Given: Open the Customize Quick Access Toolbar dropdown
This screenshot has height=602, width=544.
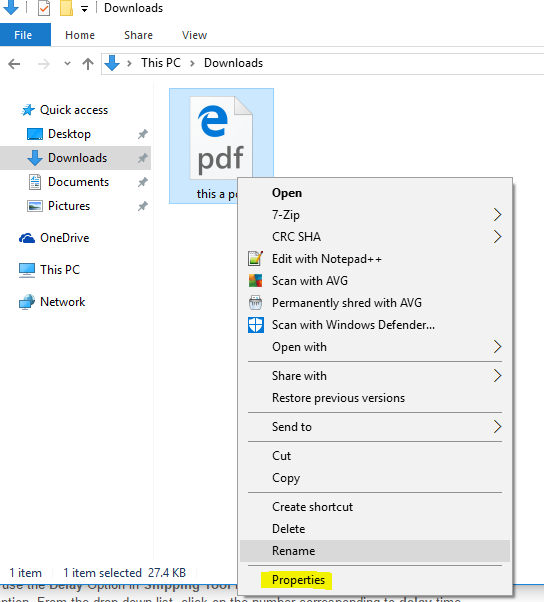Looking at the screenshot, I should 84,9.
